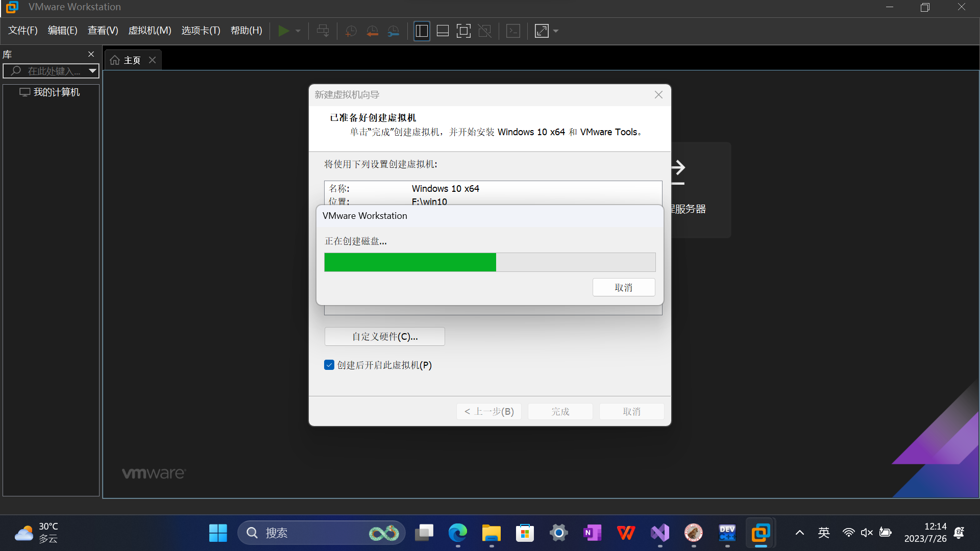Click the send Ctrl+Alt+Del toolbar icon
This screenshot has height=551, width=980.
[323, 31]
